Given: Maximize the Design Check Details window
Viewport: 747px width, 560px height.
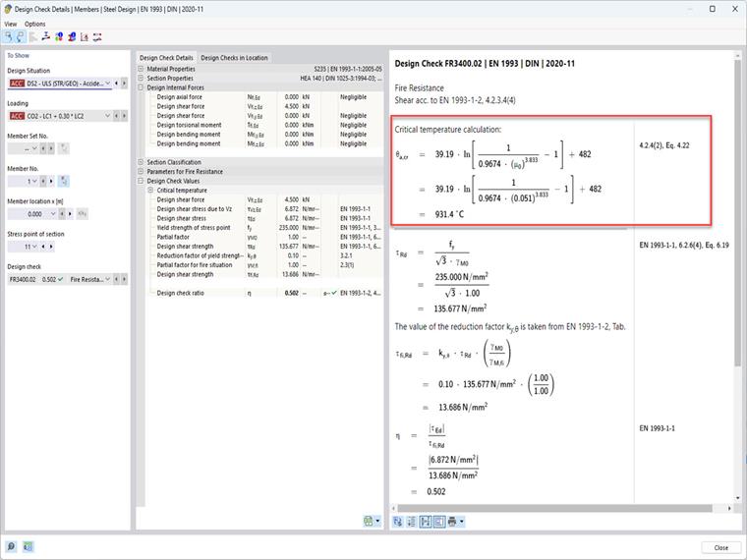Looking at the screenshot, I should click(x=713, y=9).
